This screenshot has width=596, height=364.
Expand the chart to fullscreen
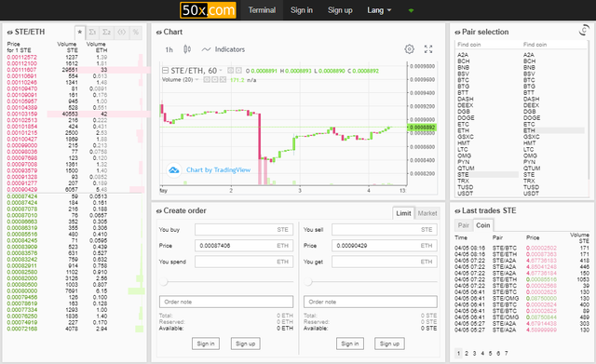coord(428,49)
